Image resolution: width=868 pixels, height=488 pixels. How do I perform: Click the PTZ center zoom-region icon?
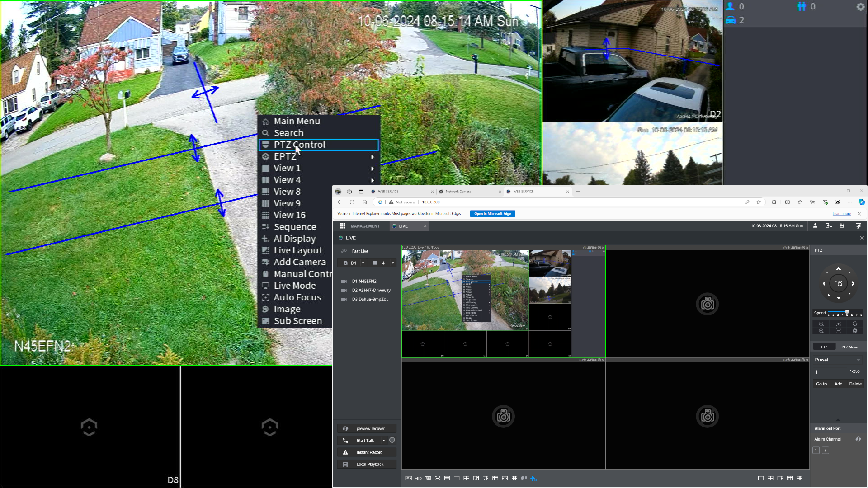pos(839,284)
